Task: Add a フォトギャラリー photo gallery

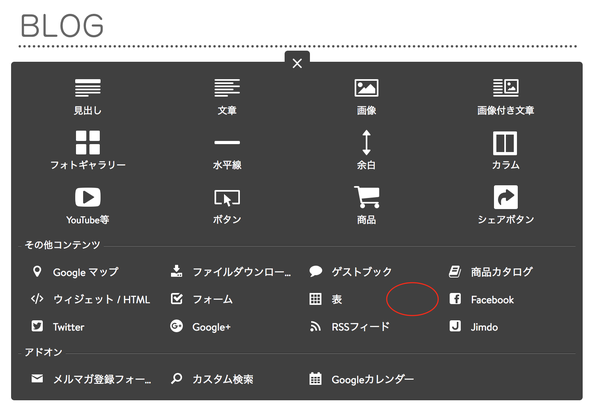Action: (x=88, y=150)
